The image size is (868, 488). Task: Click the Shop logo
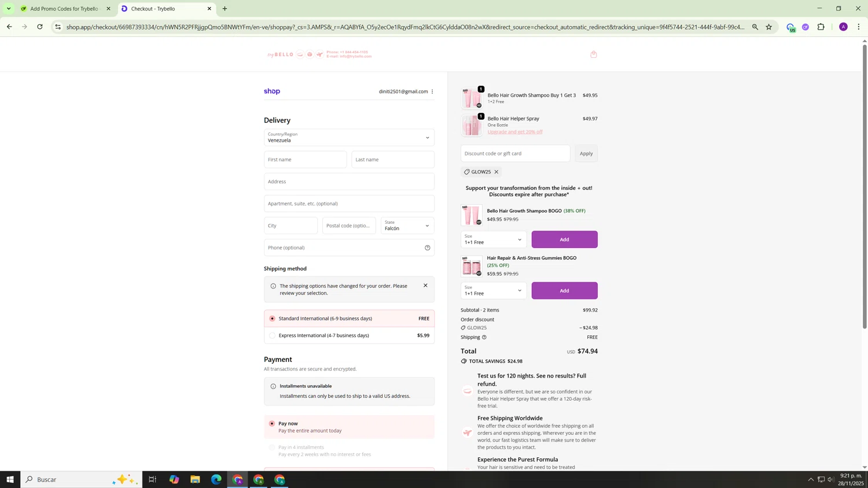(272, 91)
